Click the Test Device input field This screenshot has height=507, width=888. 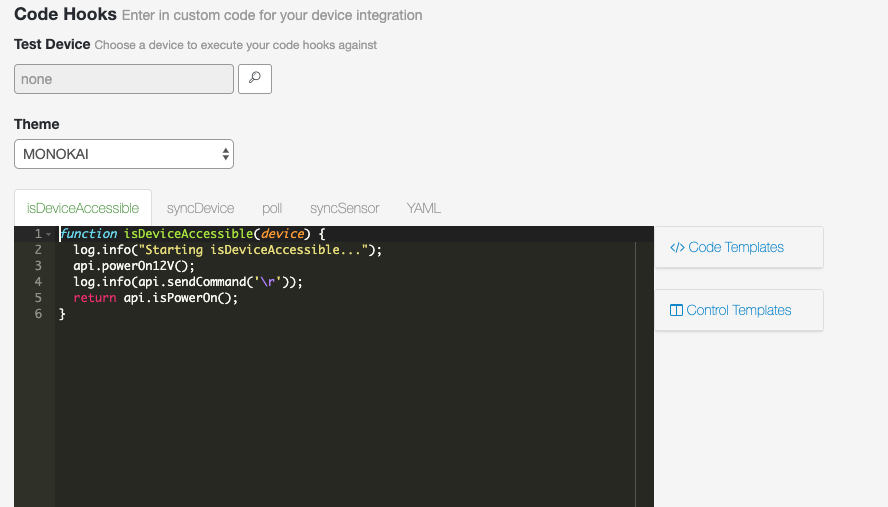(124, 79)
